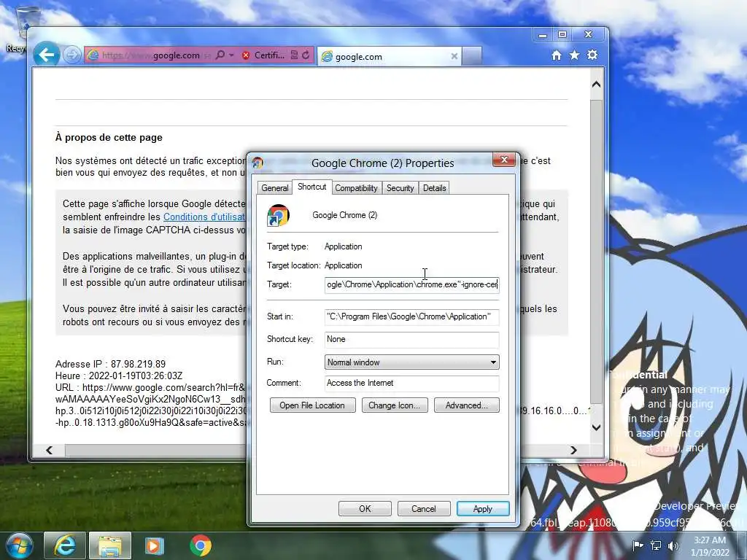Image resolution: width=747 pixels, height=560 pixels.
Task: Launch Google Chrome from the taskbar
Action: [x=201, y=545]
